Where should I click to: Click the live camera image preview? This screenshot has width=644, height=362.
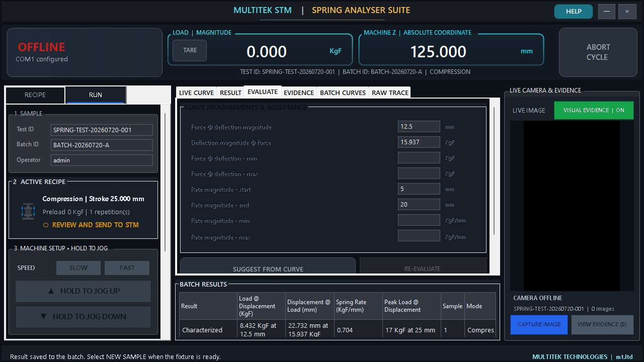tap(572, 206)
